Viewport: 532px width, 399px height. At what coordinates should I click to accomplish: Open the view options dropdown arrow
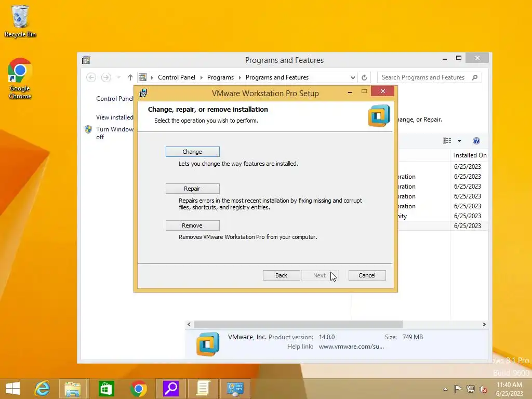coord(459,140)
